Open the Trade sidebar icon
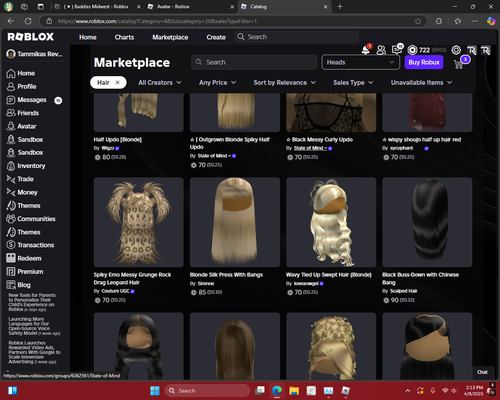 tap(11, 179)
